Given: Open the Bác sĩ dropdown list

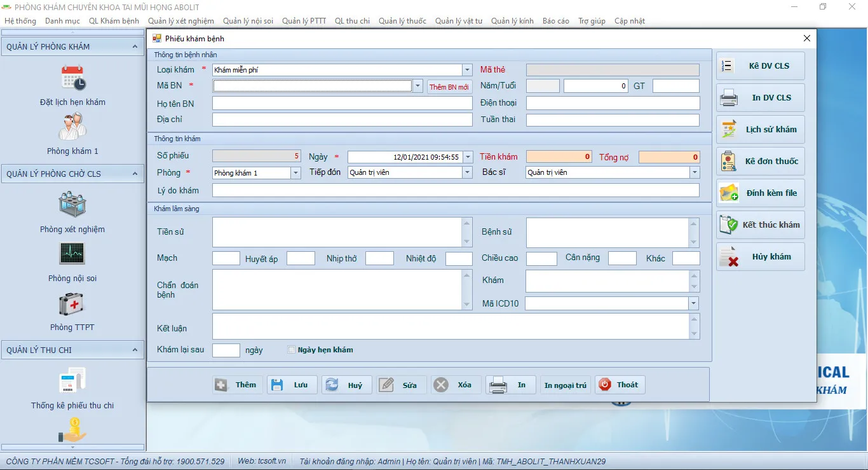Looking at the screenshot, I should coord(694,172).
